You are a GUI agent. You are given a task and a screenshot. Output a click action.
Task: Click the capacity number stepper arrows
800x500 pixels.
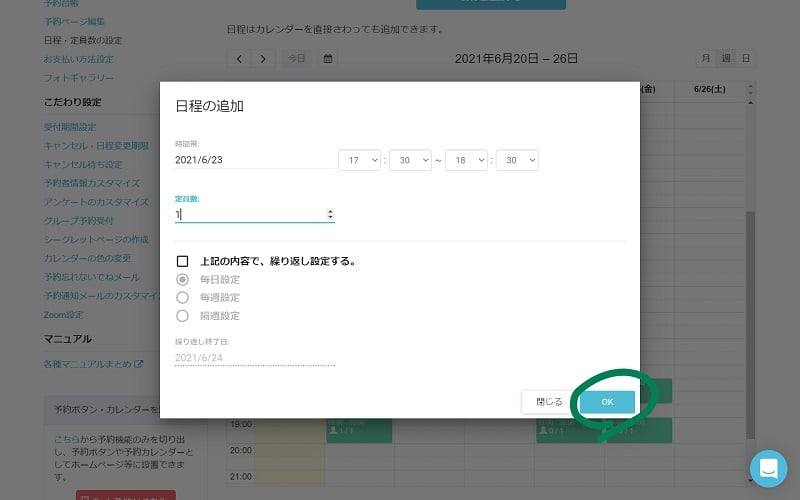click(330, 214)
